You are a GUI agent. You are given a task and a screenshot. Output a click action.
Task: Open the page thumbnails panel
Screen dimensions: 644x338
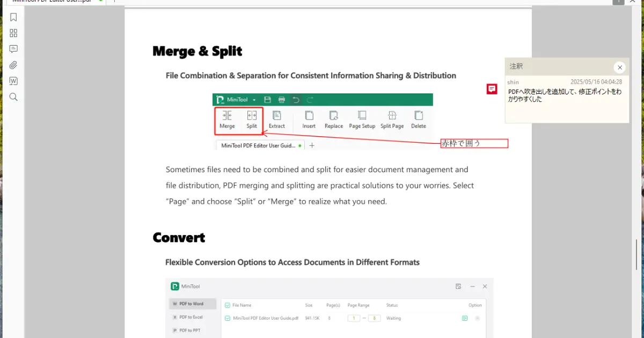(x=13, y=33)
